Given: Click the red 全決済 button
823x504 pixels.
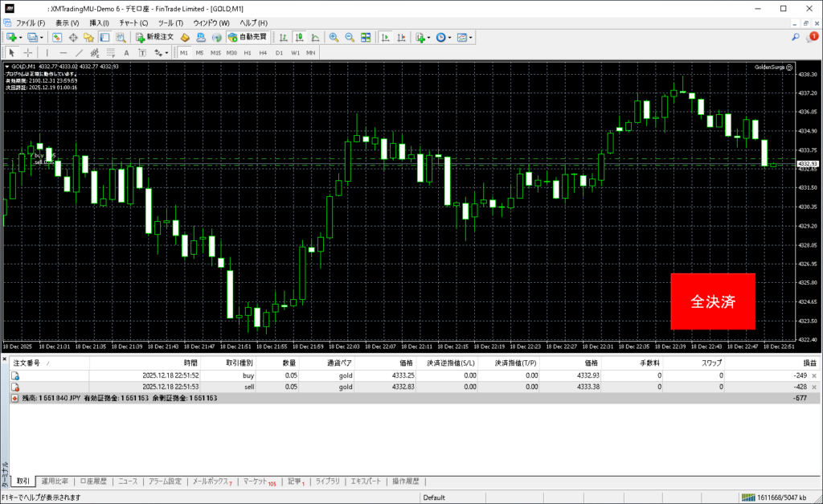Looking at the screenshot, I should point(712,301).
